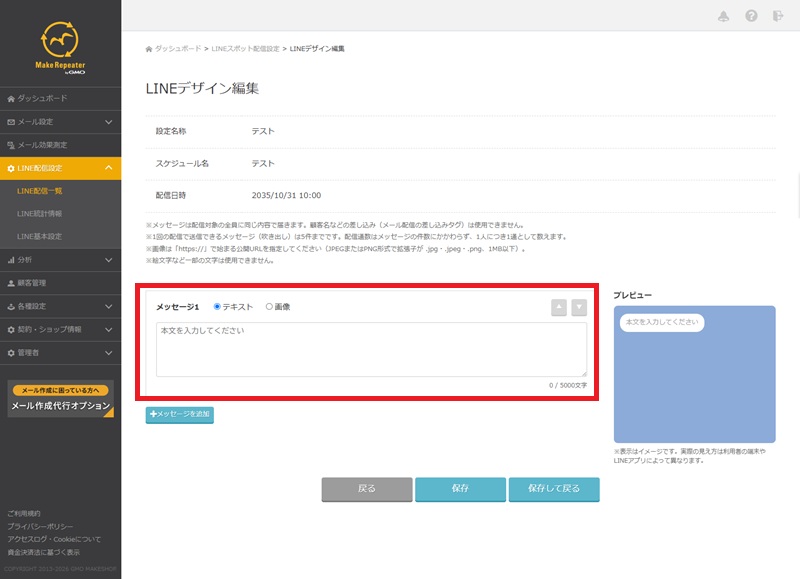800x579 pixels.
Task: Move message 1 down with arrow button
Action: point(579,308)
